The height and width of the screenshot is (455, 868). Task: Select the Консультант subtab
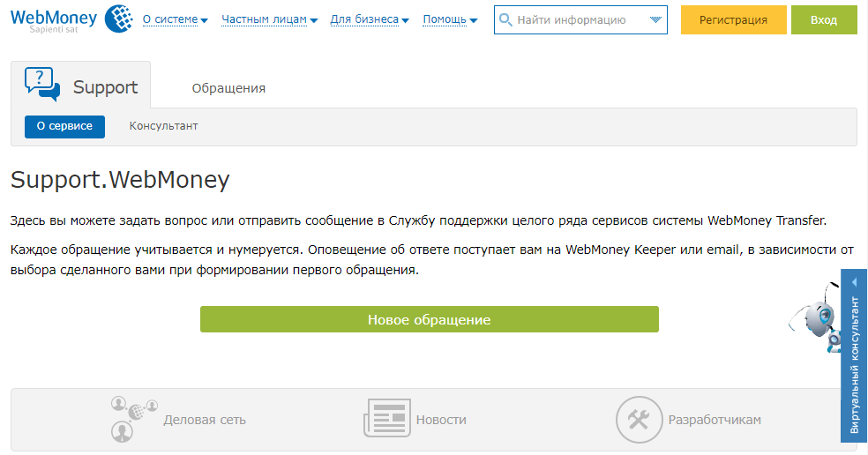[x=163, y=126]
